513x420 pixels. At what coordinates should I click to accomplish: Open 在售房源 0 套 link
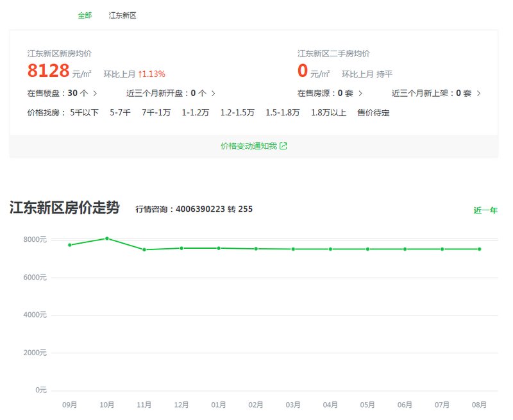click(330, 93)
